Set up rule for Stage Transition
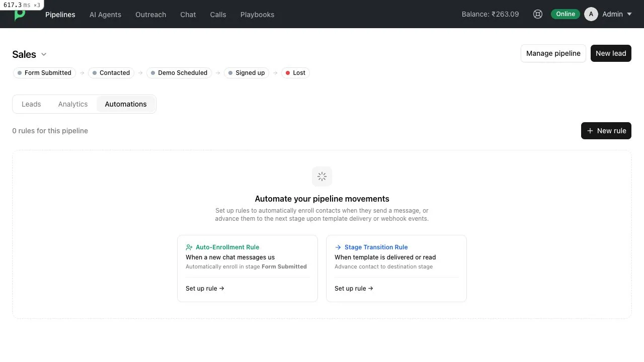 pos(354,289)
